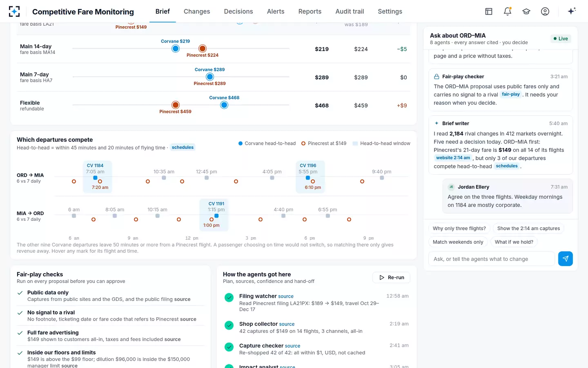The height and width of the screenshot is (368, 588).
Task: Click the Competitive Fare Monitoring logo icon
Action: click(x=14, y=11)
